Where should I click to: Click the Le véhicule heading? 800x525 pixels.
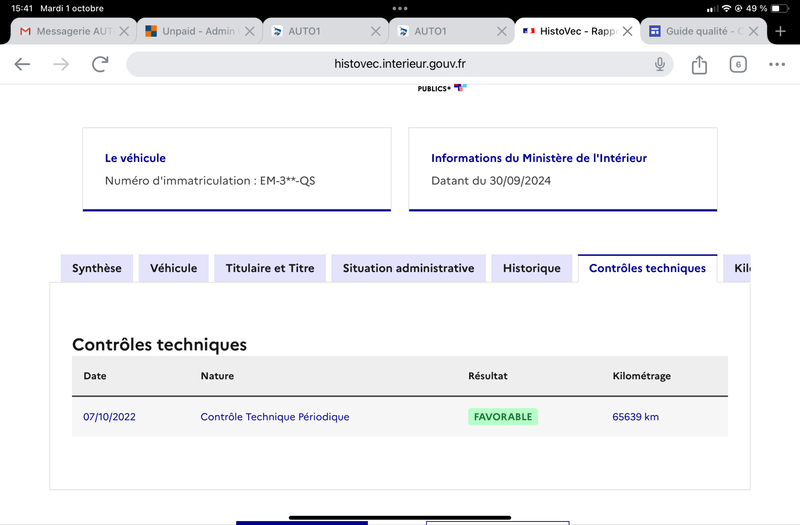point(135,158)
